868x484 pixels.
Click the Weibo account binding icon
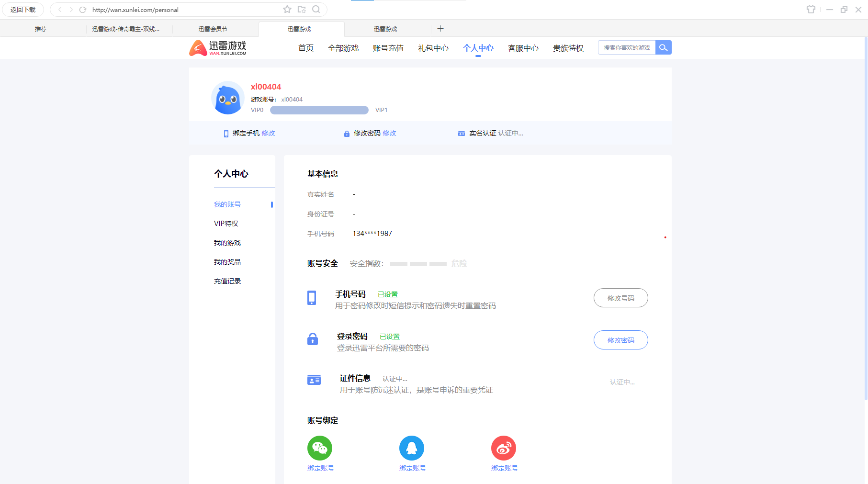pos(504,448)
